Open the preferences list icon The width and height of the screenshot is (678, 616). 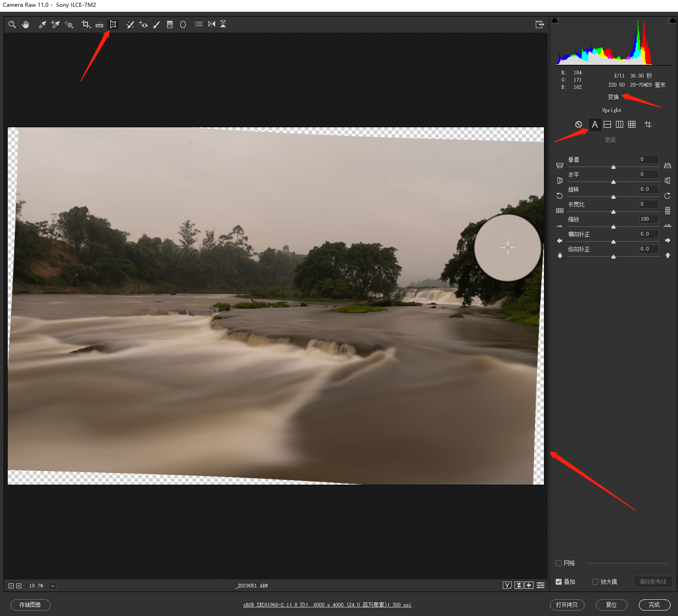(198, 24)
